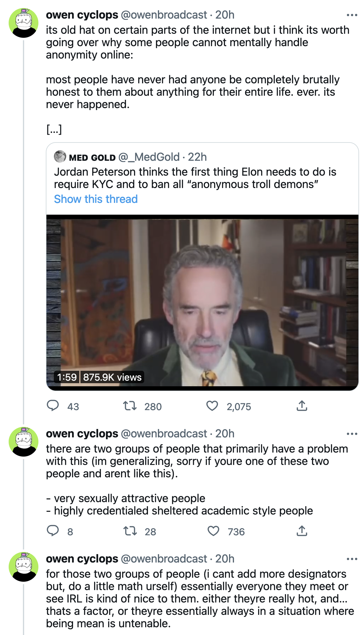Reply to the first tweet with 43 replies
364x635 pixels.
[x=53, y=406]
